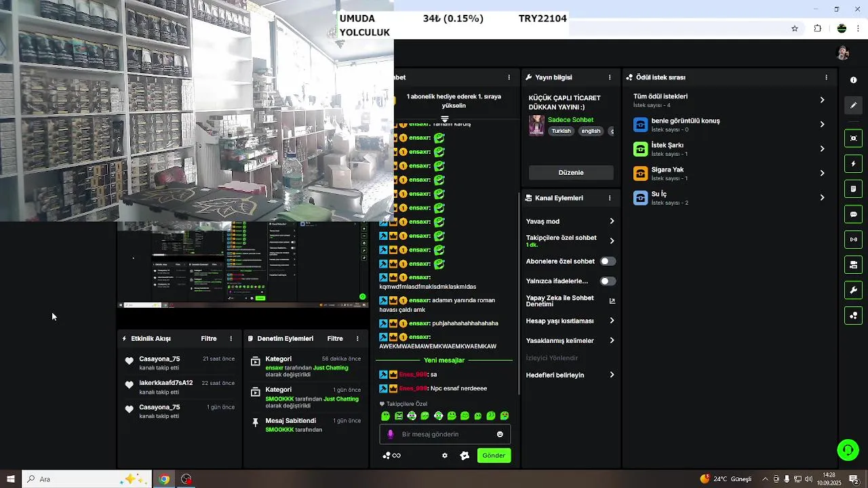Open options menu of Etkinlik Akışı panel
Screen dimensions: 868x488
tap(231, 338)
